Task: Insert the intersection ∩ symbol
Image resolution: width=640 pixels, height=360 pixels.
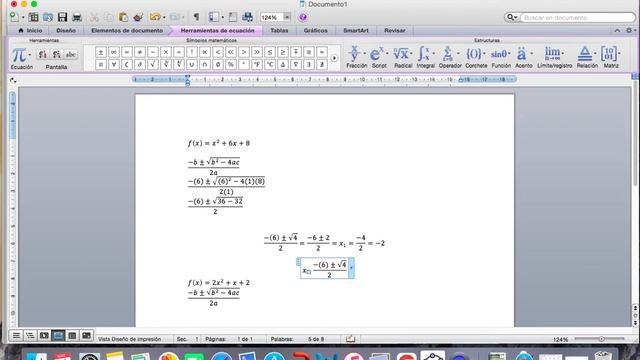Action: coord(205,64)
